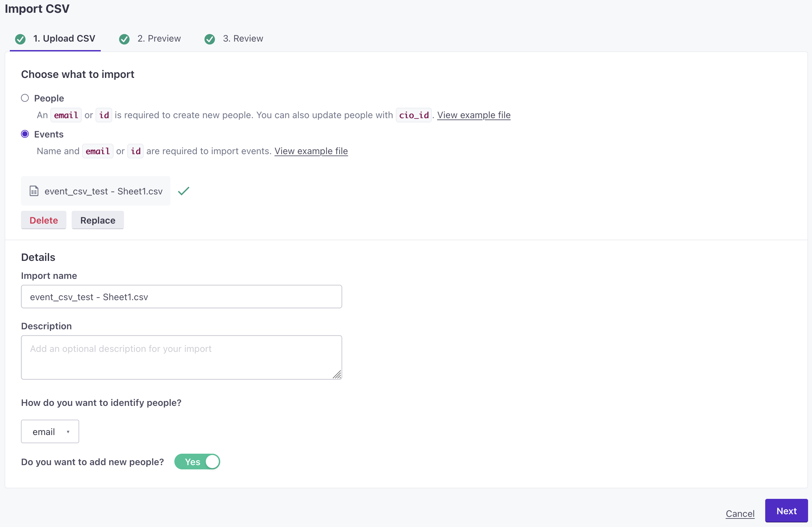Click the green checkmark on Preview tab

tap(124, 38)
